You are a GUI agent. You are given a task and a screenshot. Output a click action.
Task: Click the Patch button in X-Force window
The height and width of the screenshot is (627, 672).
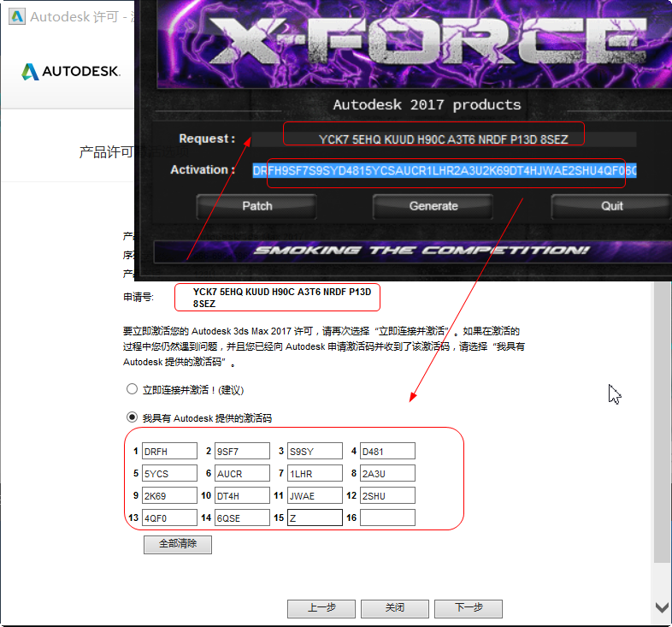[256, 206]
